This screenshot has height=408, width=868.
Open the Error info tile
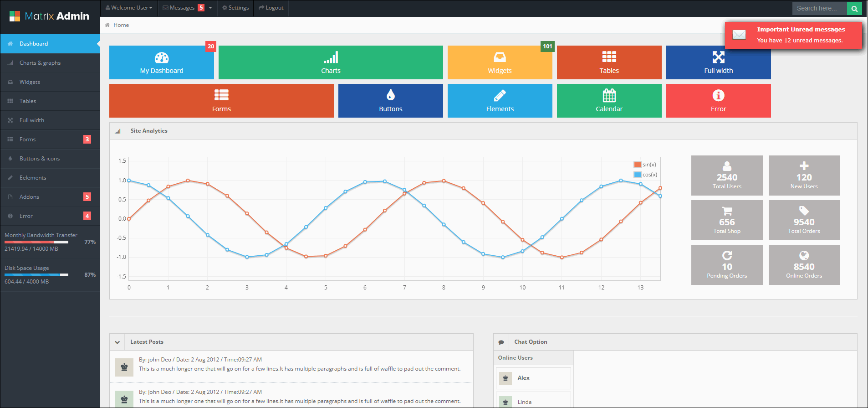coord(718,101)
